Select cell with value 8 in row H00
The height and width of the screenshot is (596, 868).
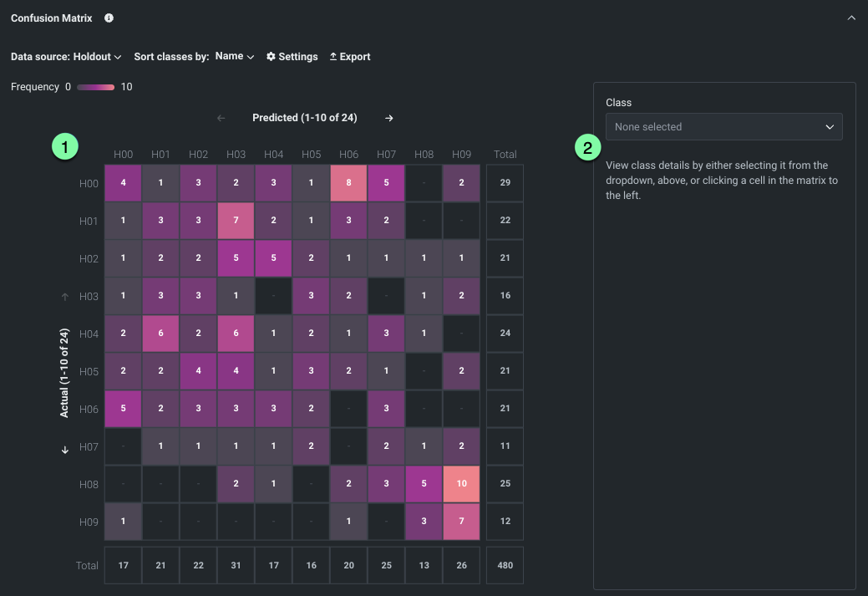348,183
